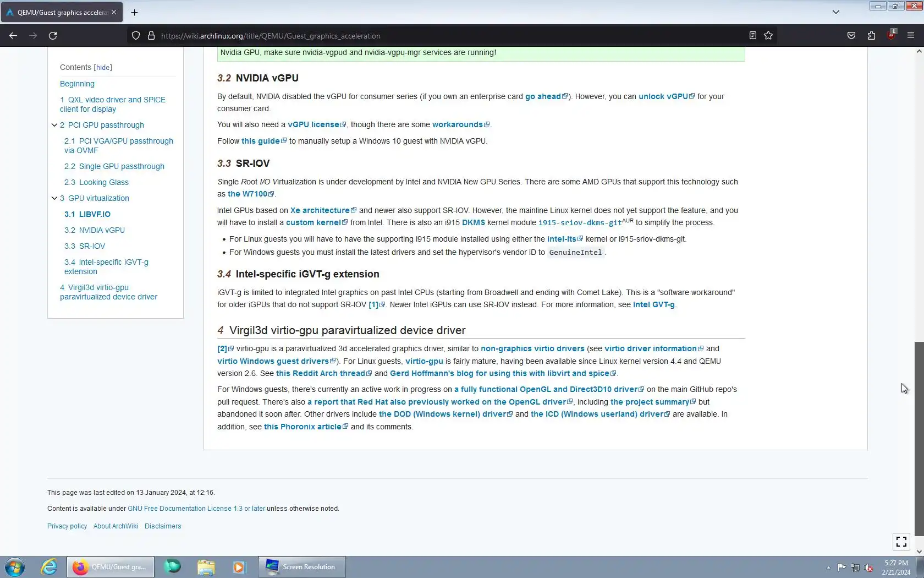Go to Virgil3d virtio-gpu in contents

point(108,292)
